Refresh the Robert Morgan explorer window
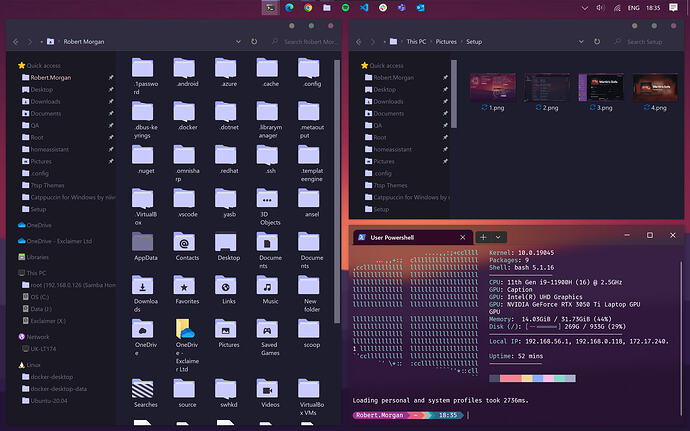This screenshot has height=431, width=690. 254,41
